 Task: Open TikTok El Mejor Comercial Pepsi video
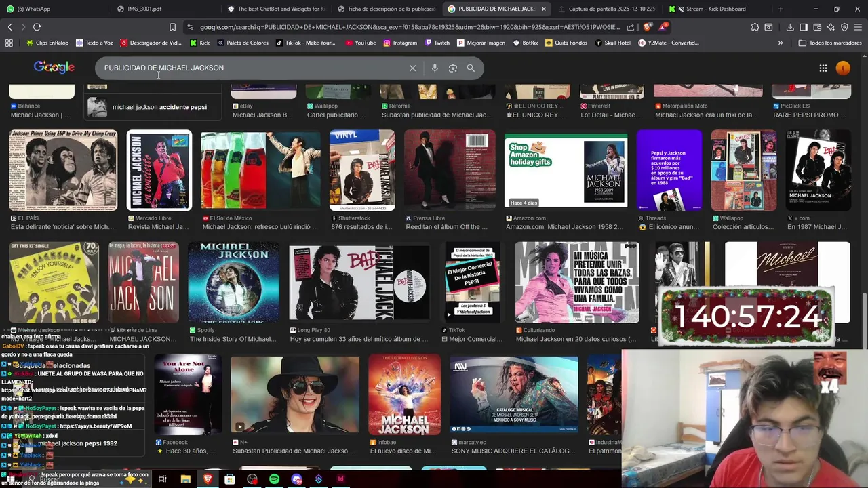(x=473, y=282)
